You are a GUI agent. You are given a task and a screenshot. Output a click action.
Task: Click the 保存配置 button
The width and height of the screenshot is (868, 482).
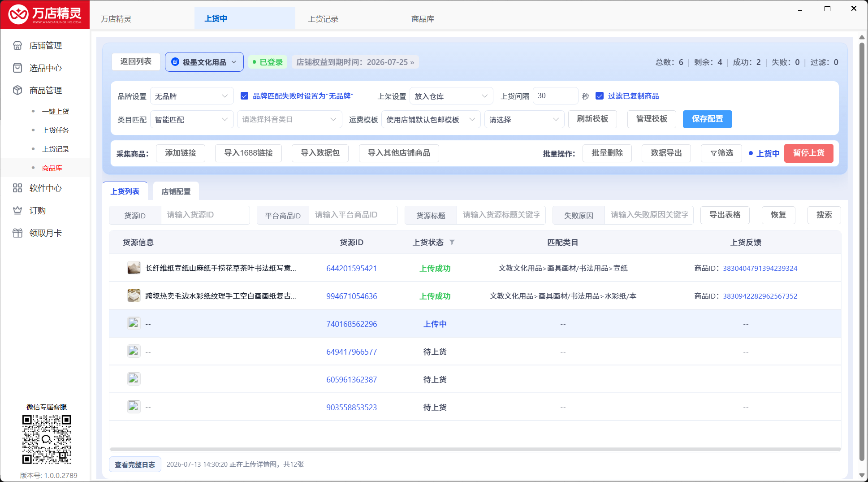tap(707, 119)
